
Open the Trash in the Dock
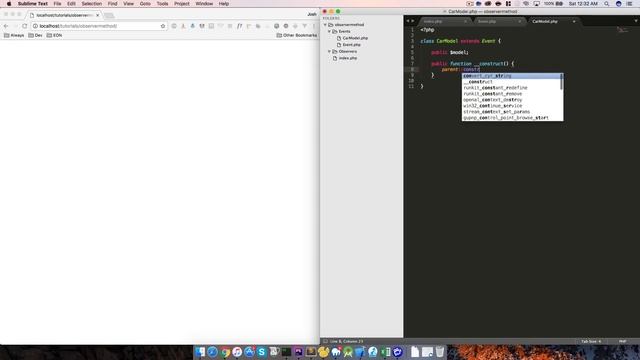pos(440,352)
